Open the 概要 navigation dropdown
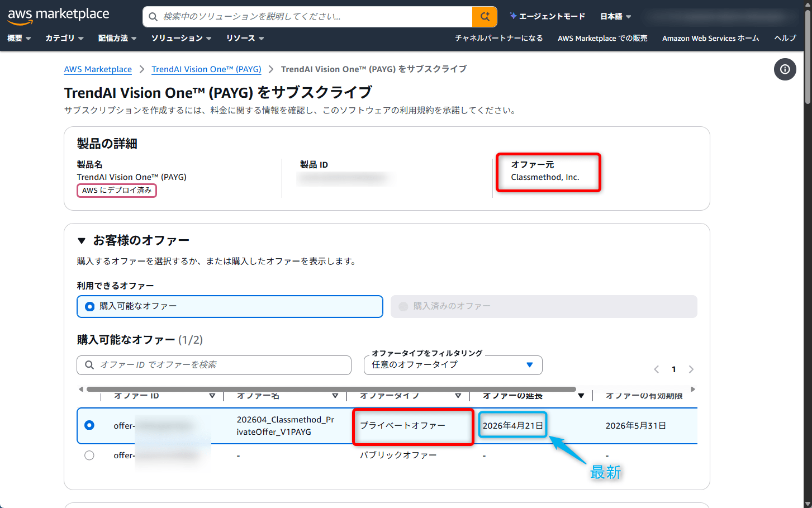This screenshot has height=508, width=812. (x=19, y=38)
